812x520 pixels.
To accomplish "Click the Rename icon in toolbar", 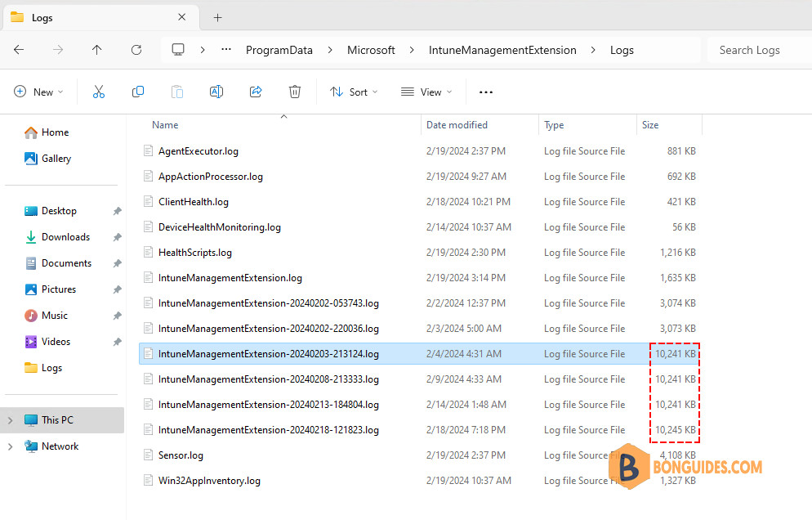I will point(216,92).
